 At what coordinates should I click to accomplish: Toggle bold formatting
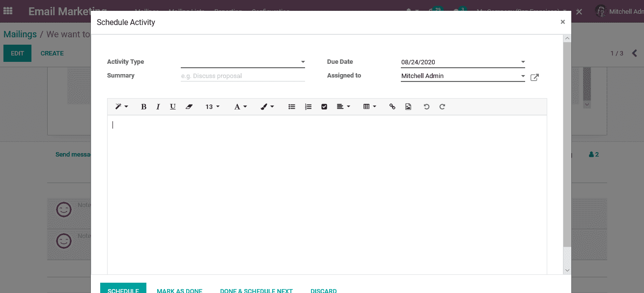tap(143, 107)
